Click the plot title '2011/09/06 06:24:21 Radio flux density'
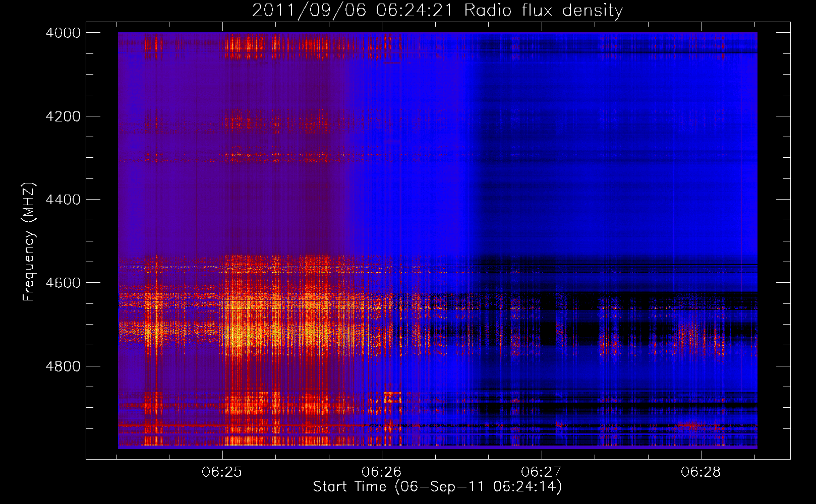The width and height of the screenshot is (816, 504). (437, 11)
